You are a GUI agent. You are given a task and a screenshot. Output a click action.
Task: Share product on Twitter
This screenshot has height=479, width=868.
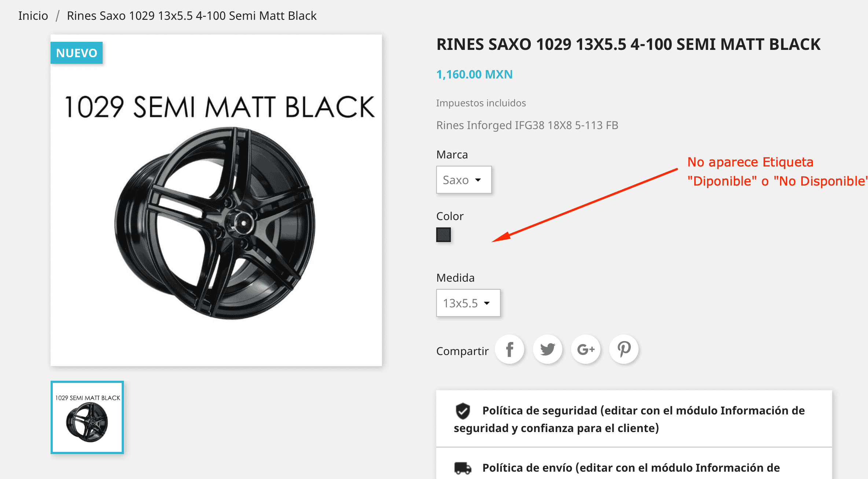pyautogui.click(x=548, y=349)
